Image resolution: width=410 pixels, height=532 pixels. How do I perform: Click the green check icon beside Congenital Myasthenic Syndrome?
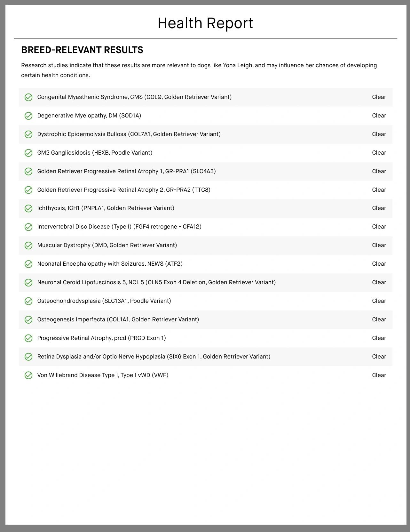28,97
